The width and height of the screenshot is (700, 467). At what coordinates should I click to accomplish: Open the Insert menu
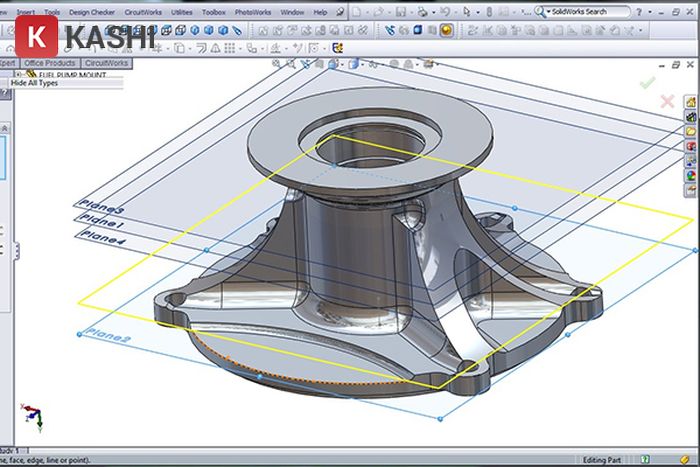click(x=25, y=12)
